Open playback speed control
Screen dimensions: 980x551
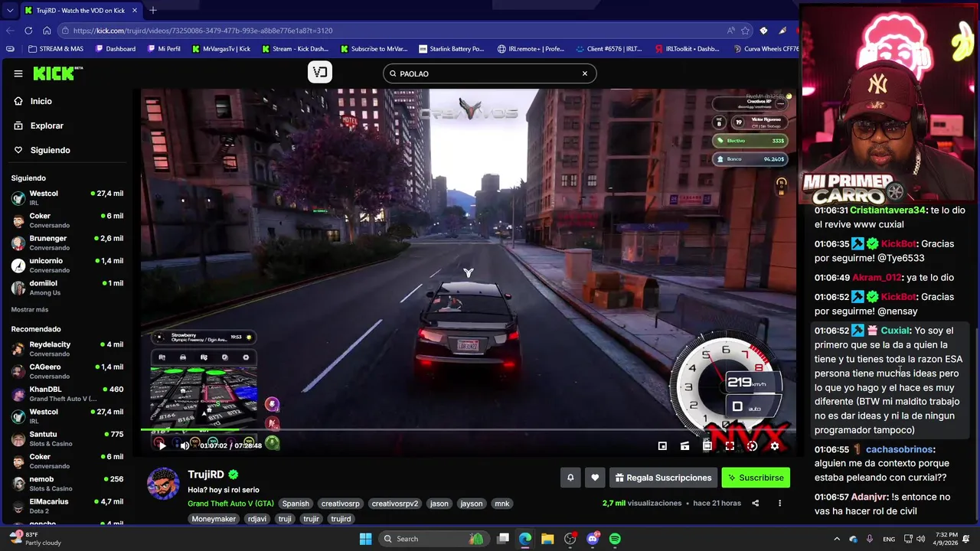752,445
